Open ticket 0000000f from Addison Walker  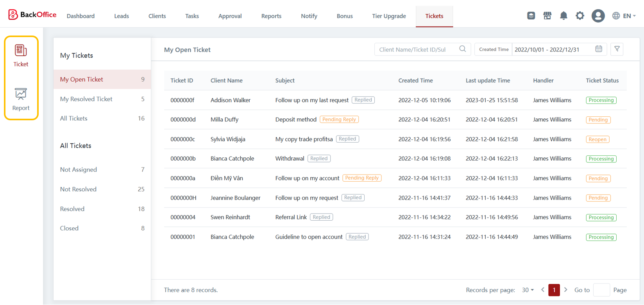point(182,100)
